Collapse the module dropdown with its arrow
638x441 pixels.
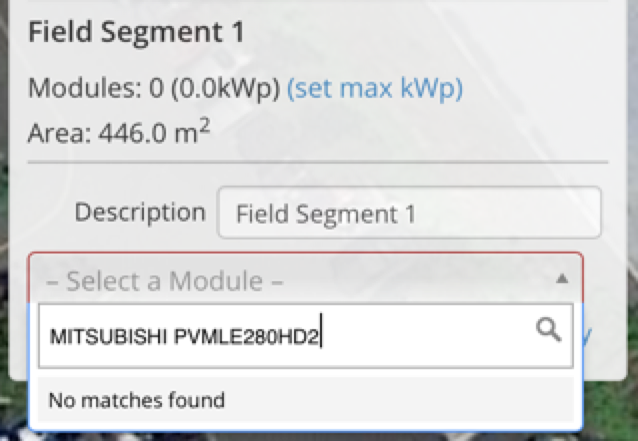point(562,279)
